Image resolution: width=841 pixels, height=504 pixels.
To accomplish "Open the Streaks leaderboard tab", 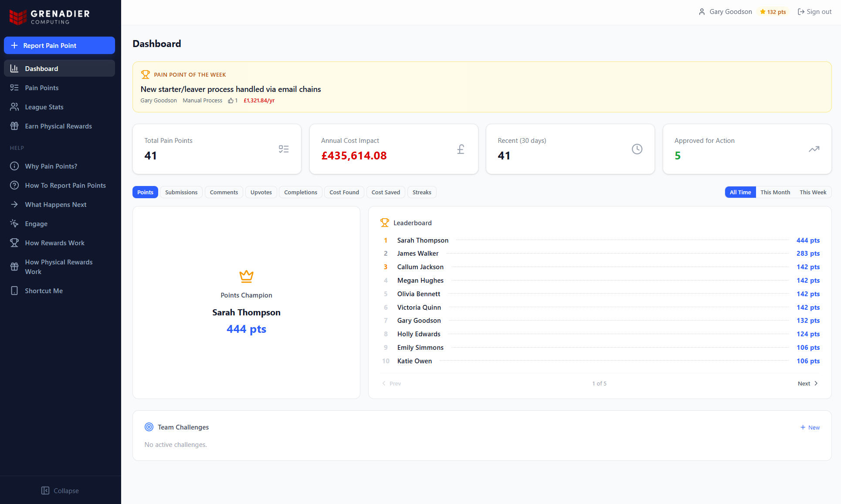I will (x=421, y=192).
